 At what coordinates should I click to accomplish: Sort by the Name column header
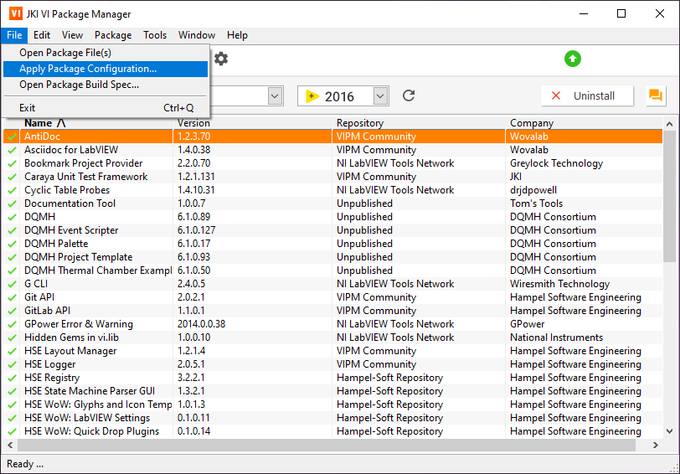(96, 123)
